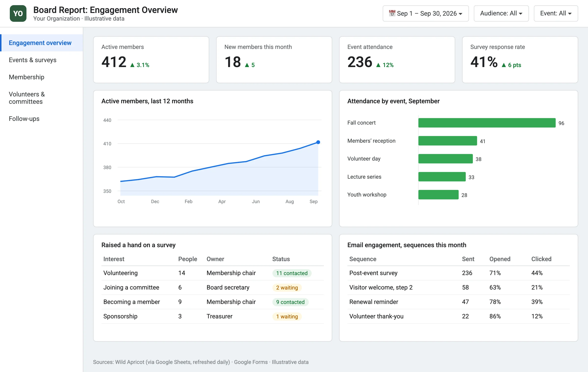Click the calendar icon in date filter

click(x=392, y=13)
